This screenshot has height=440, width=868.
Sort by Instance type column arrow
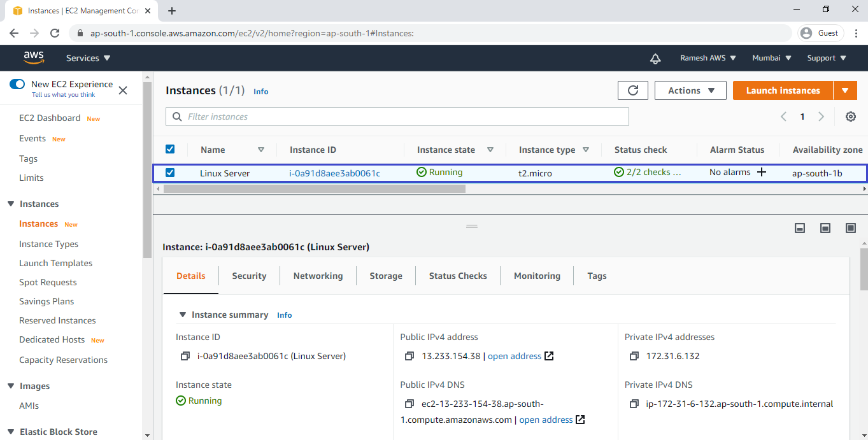point(586,150)
